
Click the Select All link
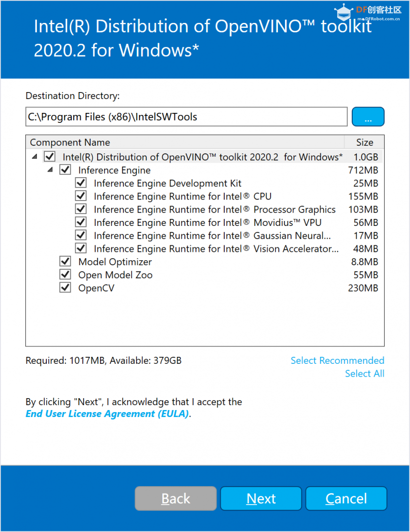pyautogui.click(x=365, y=374)
